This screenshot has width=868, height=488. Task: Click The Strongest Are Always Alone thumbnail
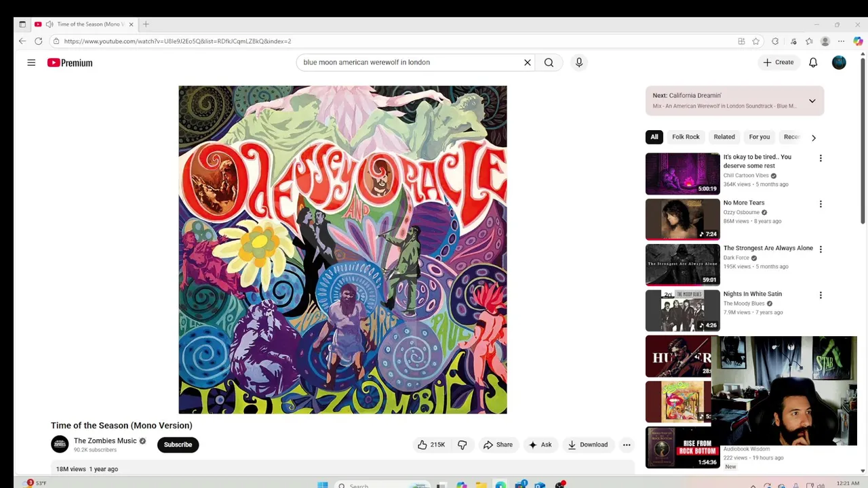[682, 264]
